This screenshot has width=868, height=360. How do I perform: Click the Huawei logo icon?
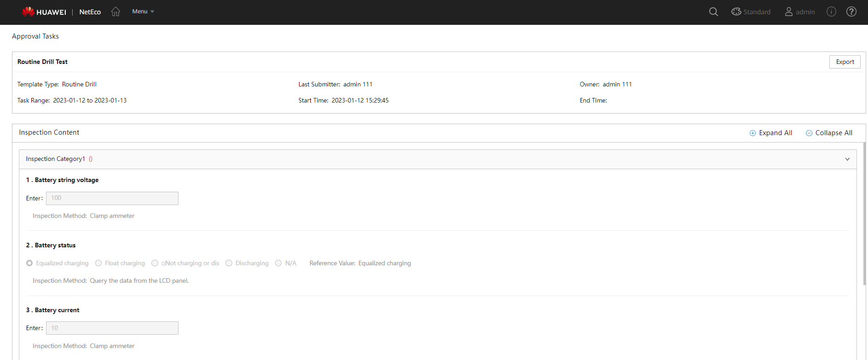point(28,11)
